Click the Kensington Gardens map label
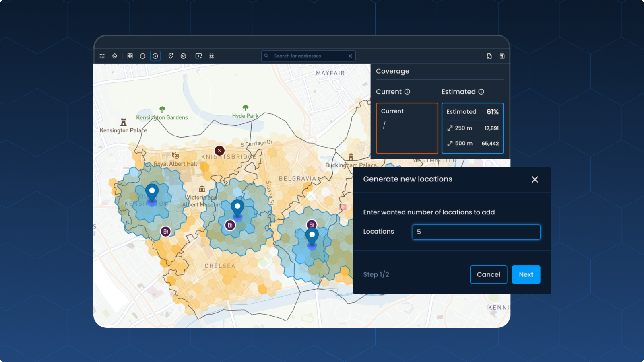The image size is (644, 362). click(x=162, y=117)
